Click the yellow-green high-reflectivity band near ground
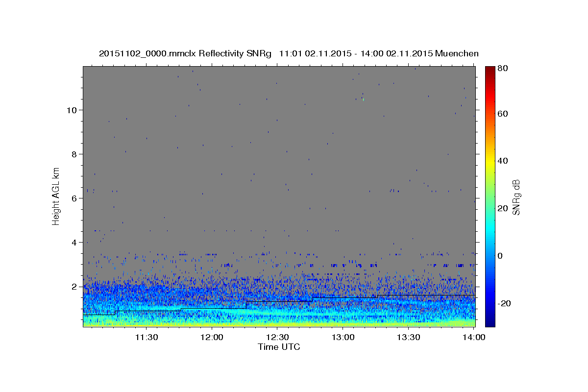588x392 pixels. coord(279,323)
